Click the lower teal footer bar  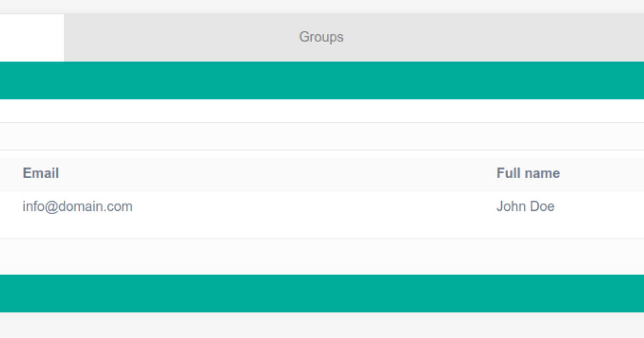click(x=322, y=293)
